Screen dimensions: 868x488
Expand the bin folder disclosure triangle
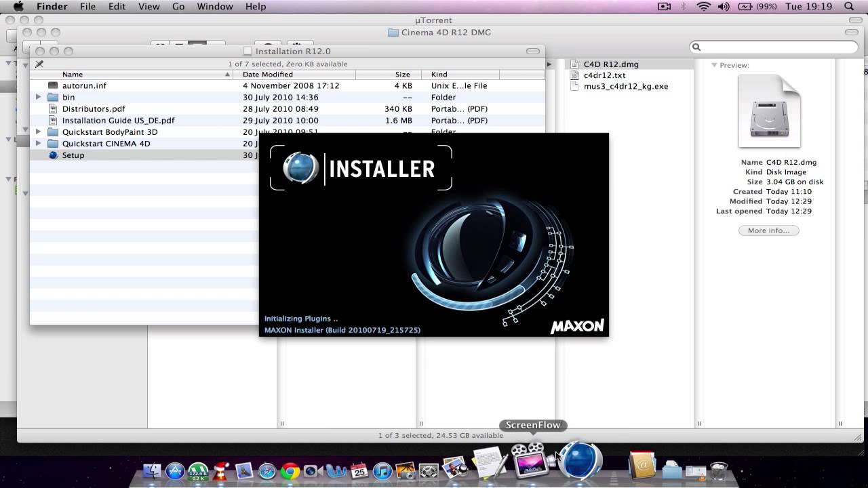point(39,97)
